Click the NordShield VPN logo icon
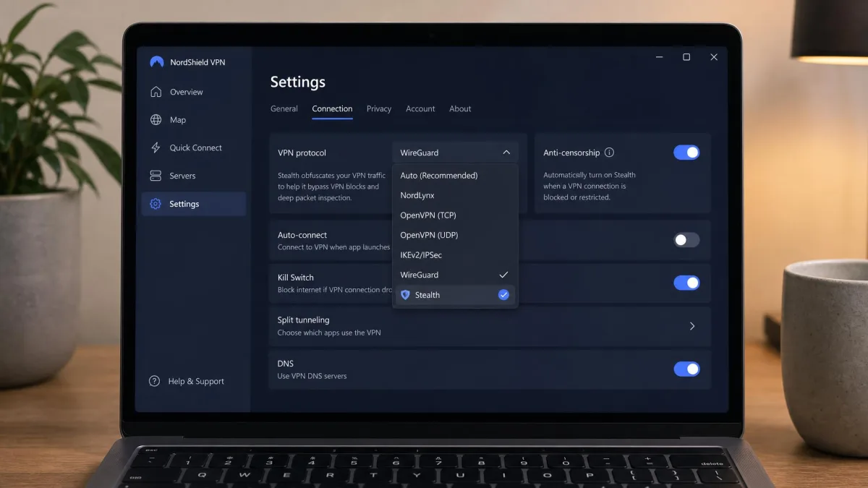868x488 pixels. point(156,62)
